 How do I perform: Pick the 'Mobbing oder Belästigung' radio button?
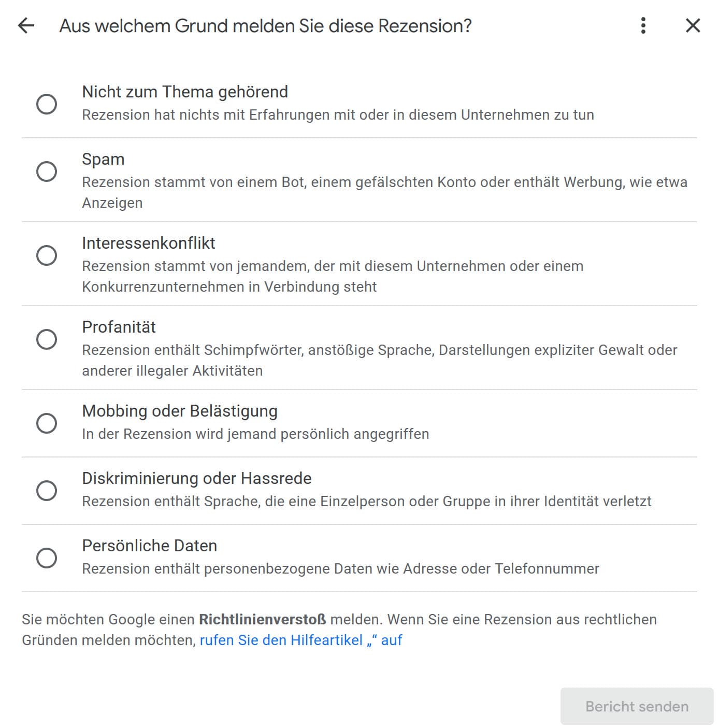click(47, 423)
